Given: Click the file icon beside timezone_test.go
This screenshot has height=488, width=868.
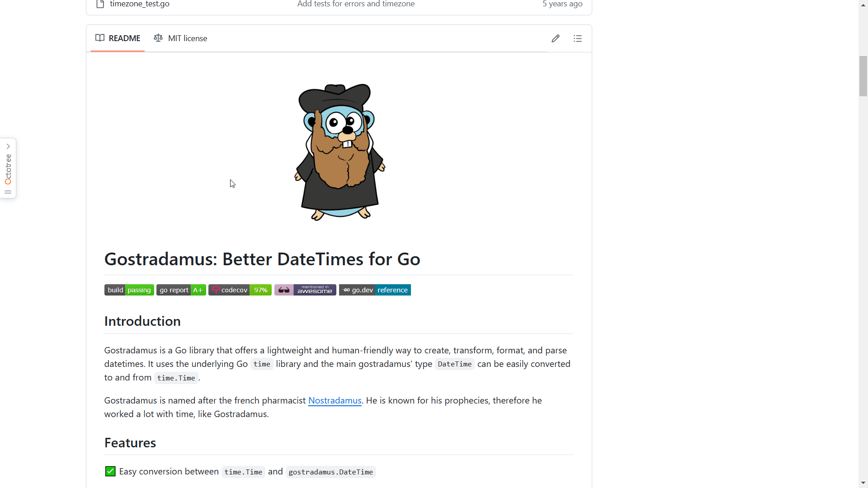Looking at the screenshot, I should [100, 4].
